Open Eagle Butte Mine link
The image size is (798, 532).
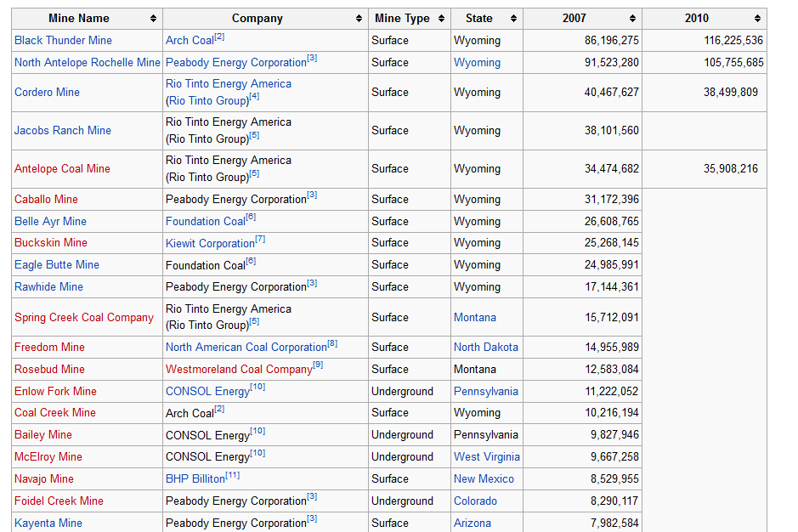(x=56, y=265)
